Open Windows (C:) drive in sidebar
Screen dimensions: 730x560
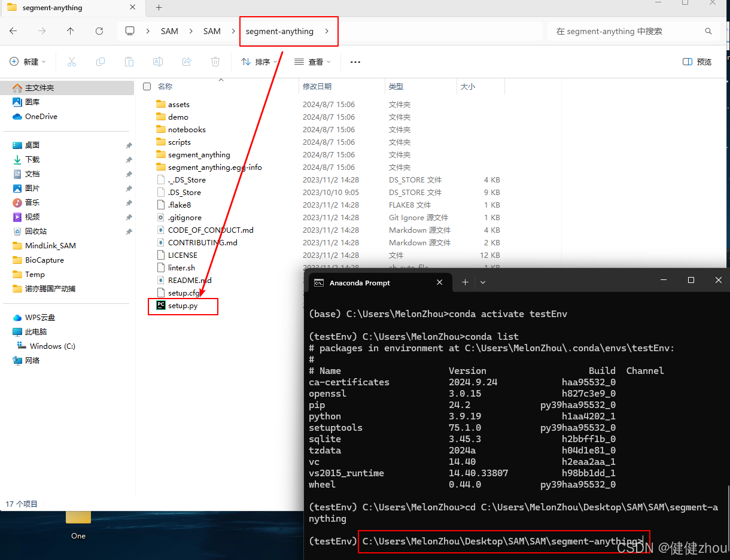pyautogui.click(x=46, y=346)
